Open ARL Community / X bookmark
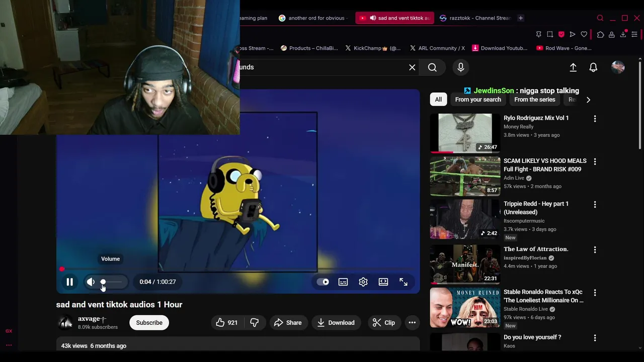 click(x=437, y=48)
